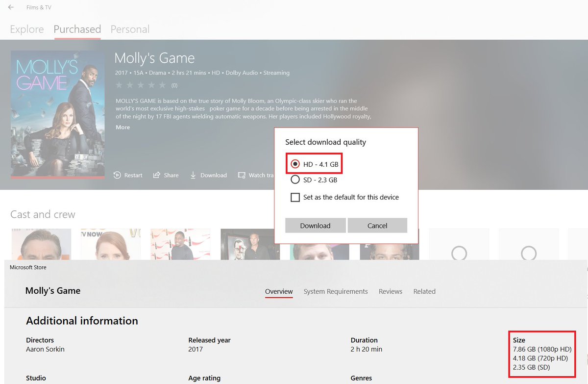Click the Additional information heading

coord(82,321)
